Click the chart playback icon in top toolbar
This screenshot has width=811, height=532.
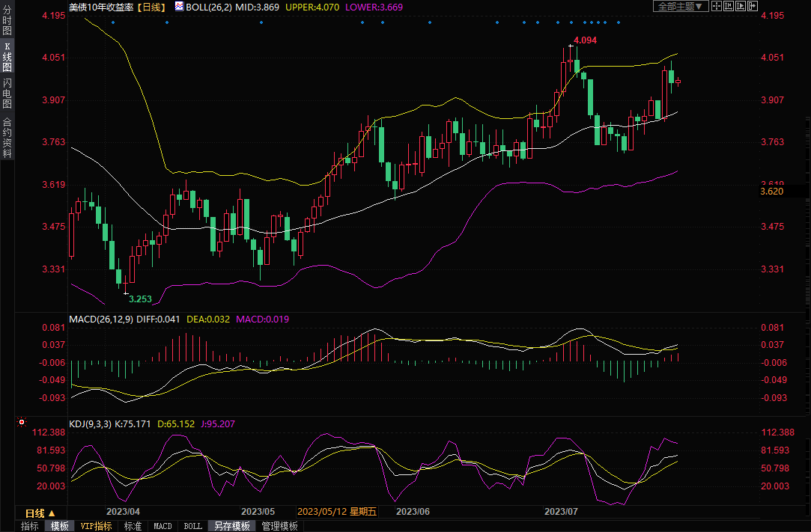point(741,7)
